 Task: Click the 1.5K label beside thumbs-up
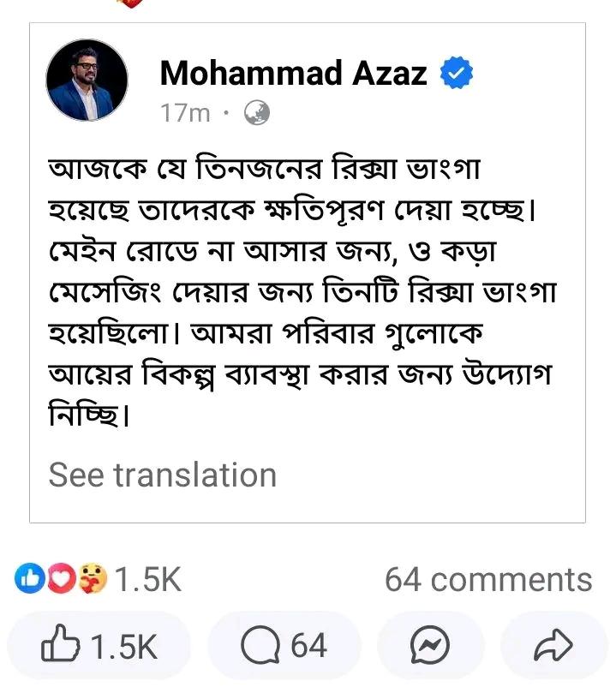pos(124,646)
